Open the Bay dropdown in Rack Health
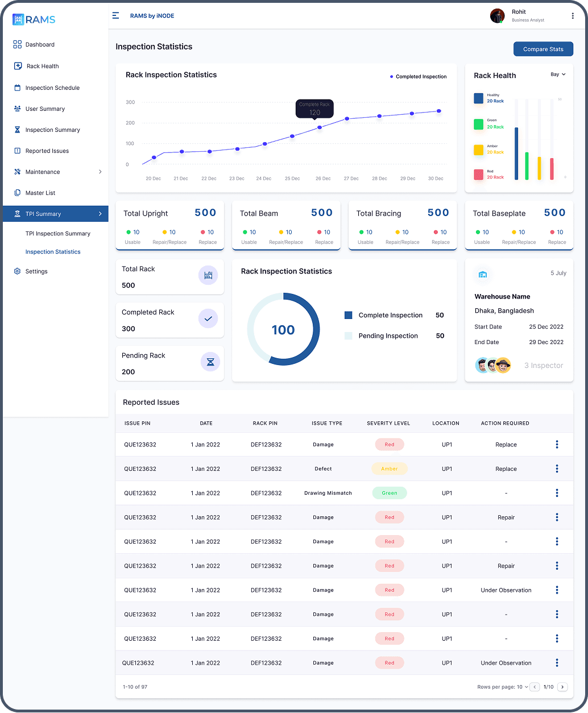The height and width of the screenshot is (713, 588). pyautogui.click(x=558, y=74)
